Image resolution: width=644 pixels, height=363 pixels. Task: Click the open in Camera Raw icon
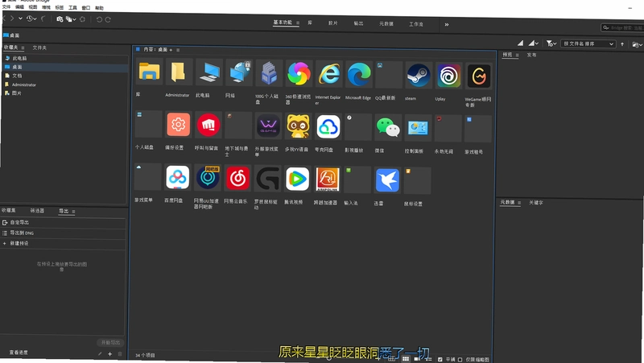(83, 19)
